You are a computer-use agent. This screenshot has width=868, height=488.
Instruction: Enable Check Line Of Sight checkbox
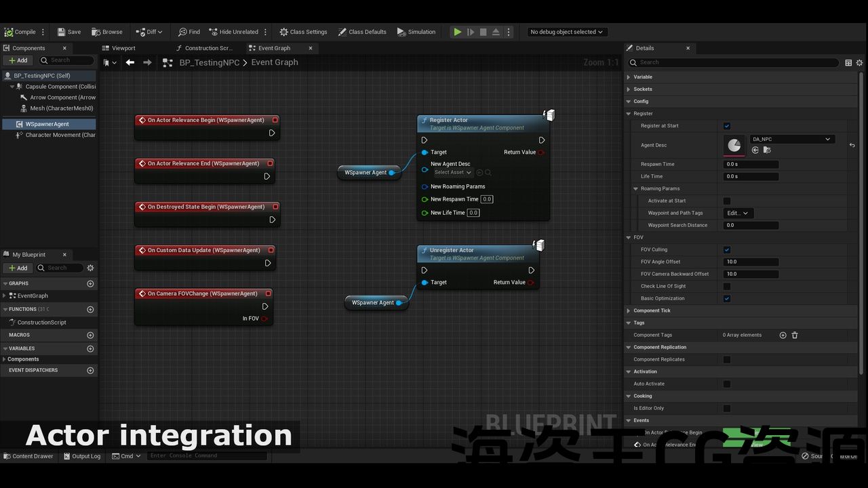[727, 286]
